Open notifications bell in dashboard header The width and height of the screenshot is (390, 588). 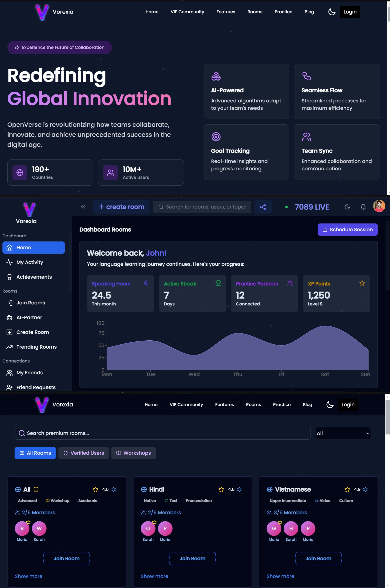(363, 207)
